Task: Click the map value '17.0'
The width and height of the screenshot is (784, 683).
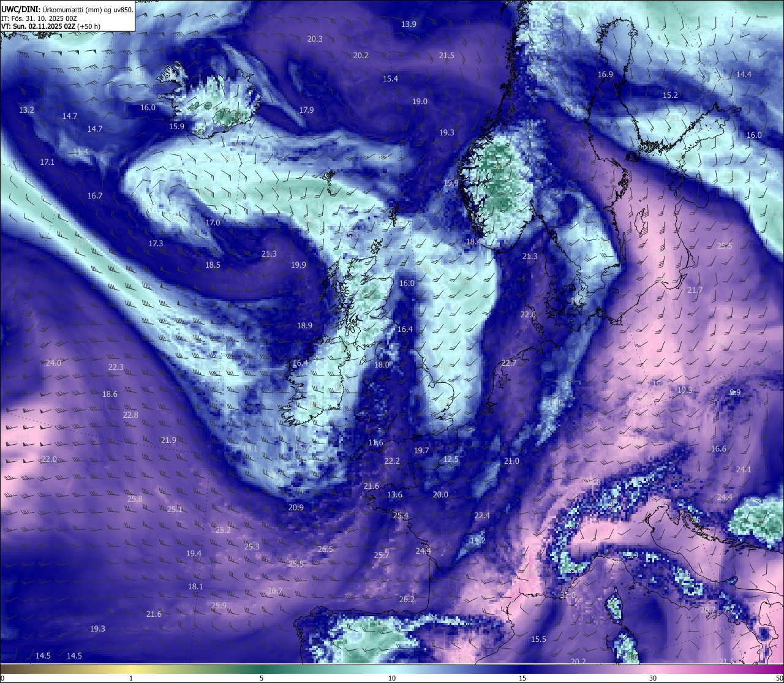Action: pyautogui.click(x=213, y=222)
